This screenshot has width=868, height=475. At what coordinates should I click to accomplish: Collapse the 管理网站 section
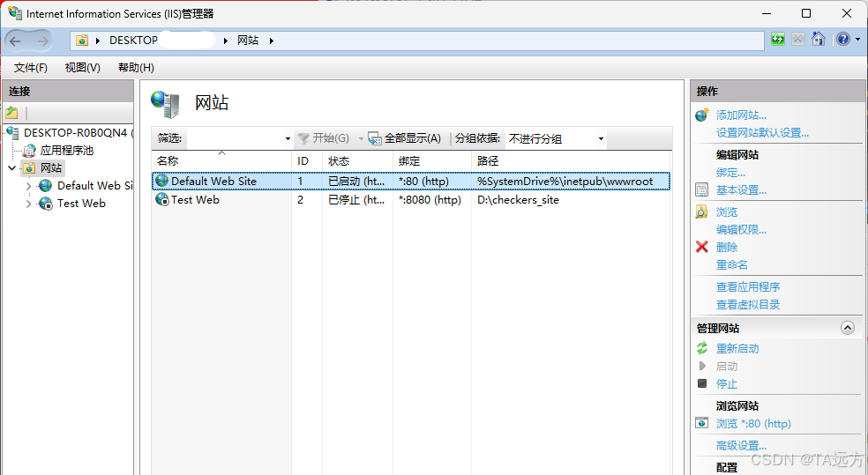[847, 328]
